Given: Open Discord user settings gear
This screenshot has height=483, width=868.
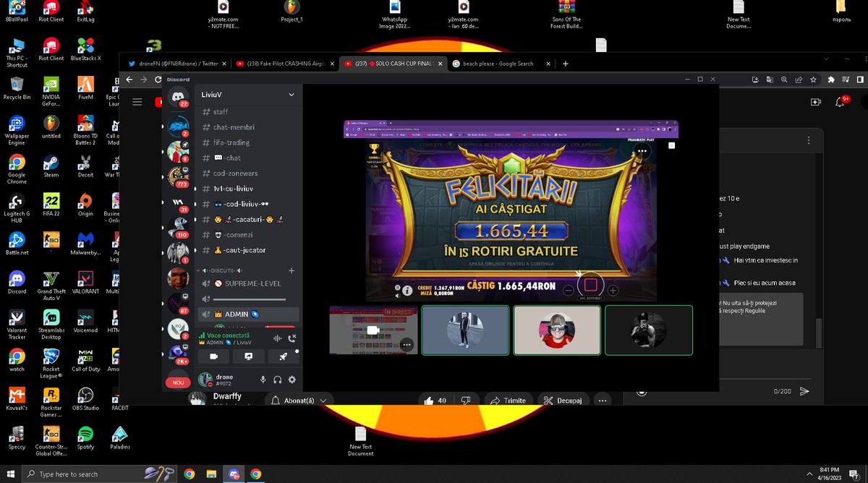Looking at the screenshot, I should 292,380.
